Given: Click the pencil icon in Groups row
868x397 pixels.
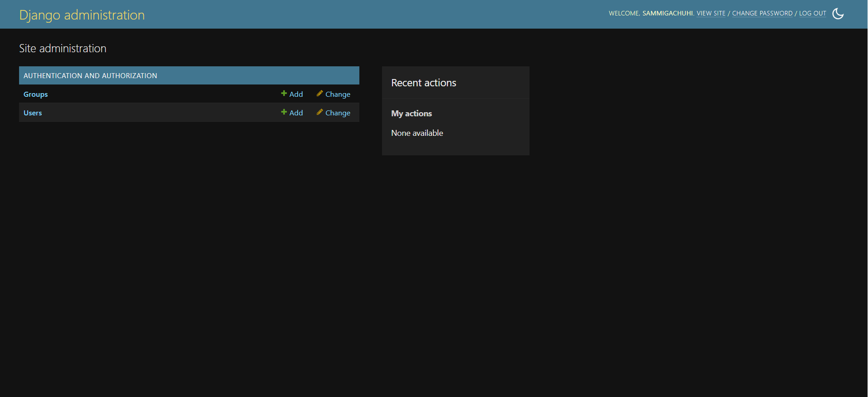Looking at the screenshot, I should click(x=320, y=94).
